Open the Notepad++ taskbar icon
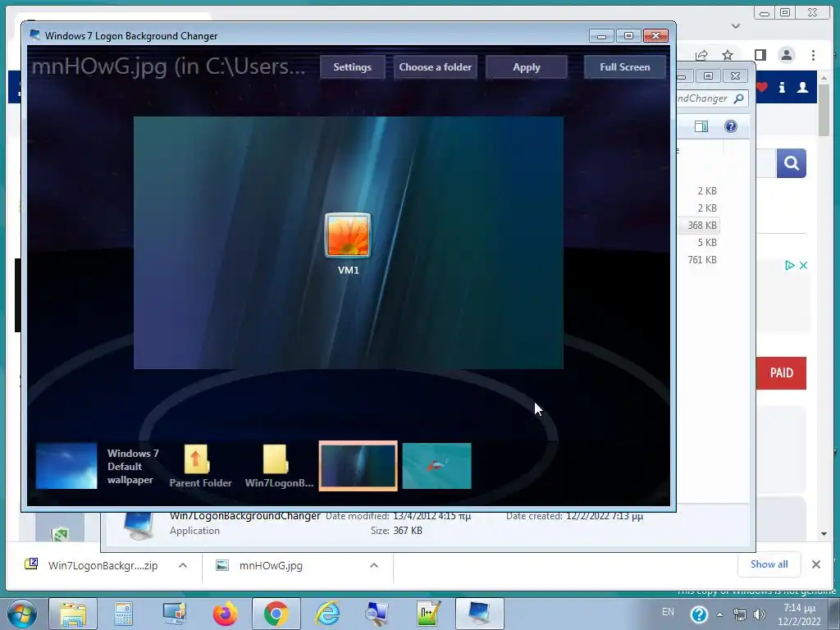 point(428,614)
